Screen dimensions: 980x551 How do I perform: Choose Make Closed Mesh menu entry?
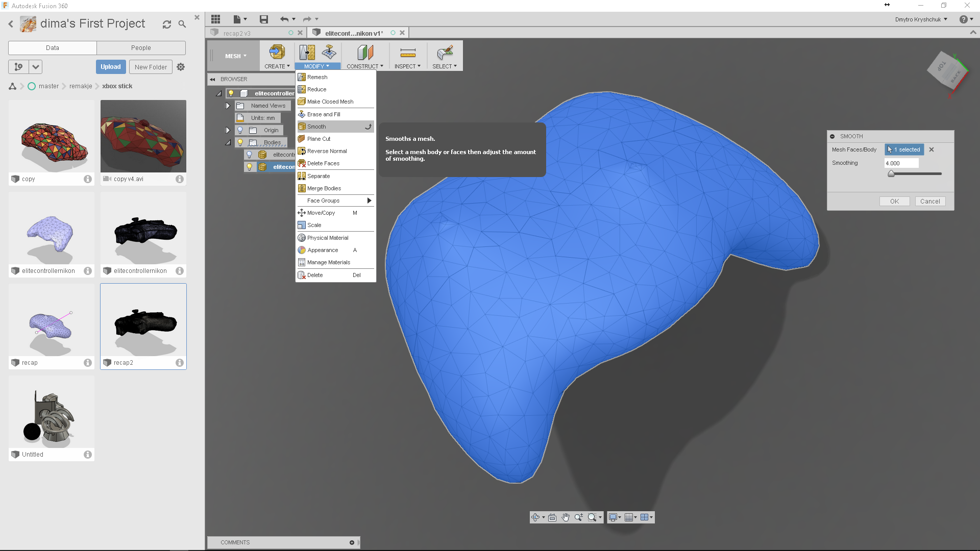coord(336,102)
